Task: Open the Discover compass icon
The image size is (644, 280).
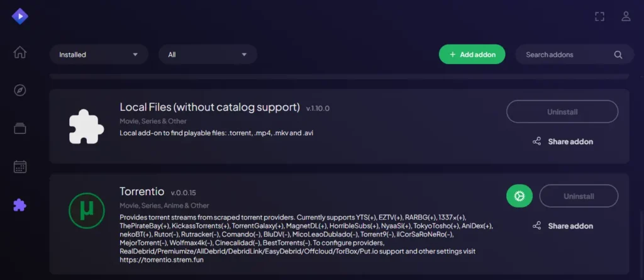Action: pyautogui.click(x=20, y=90)
